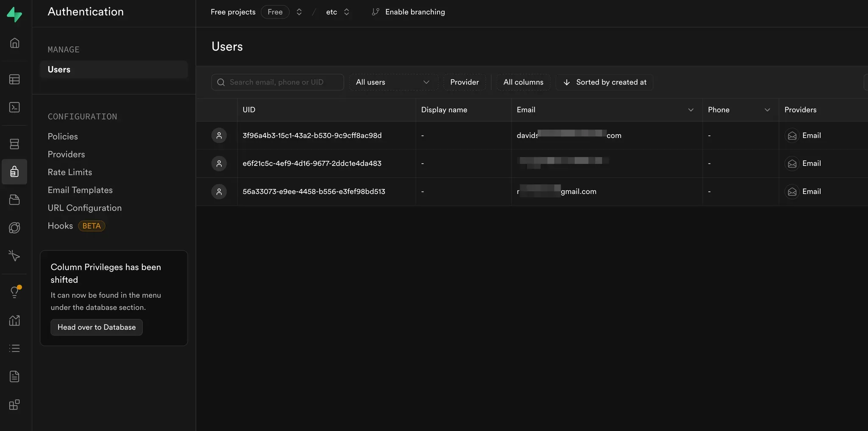Click the Users page heading
Image resolution: width=868 pixels, height=431 pixels.
pyautogui.click(x=227, y=47)
